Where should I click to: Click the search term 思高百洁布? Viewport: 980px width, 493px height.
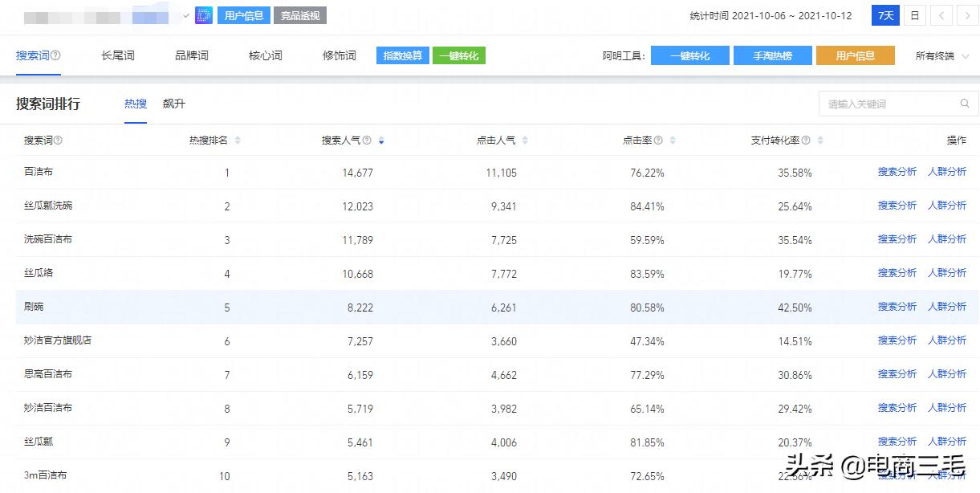point(48,374)
